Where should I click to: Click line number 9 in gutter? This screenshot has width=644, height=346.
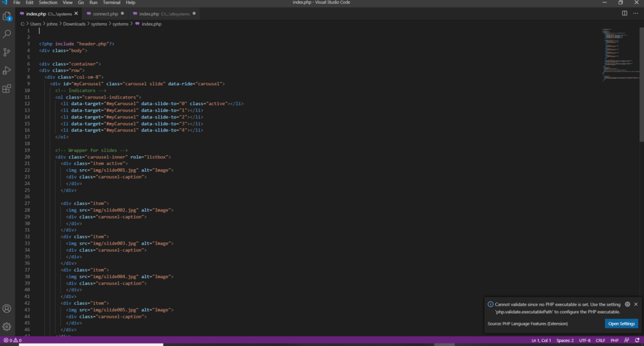coord(28,84)
